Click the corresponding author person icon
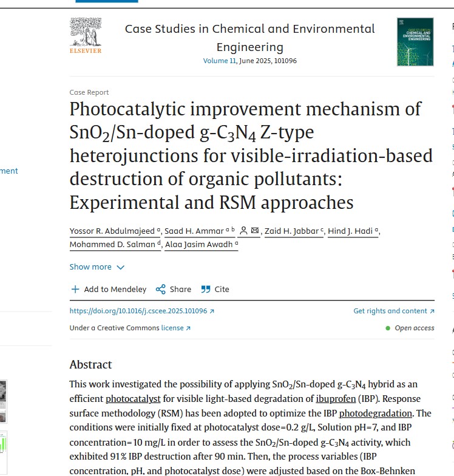 243,231
